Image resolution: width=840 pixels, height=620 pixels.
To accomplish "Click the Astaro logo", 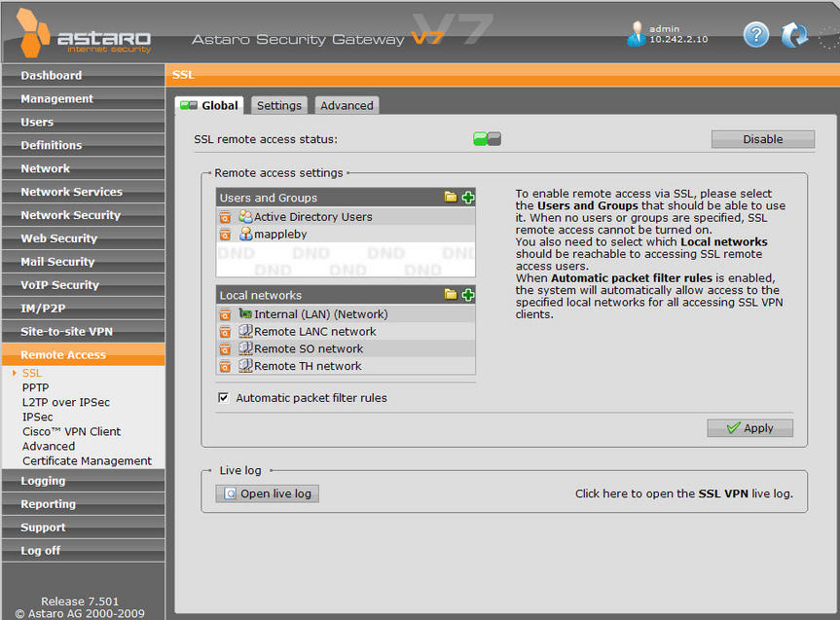I will tap(84, 33).
